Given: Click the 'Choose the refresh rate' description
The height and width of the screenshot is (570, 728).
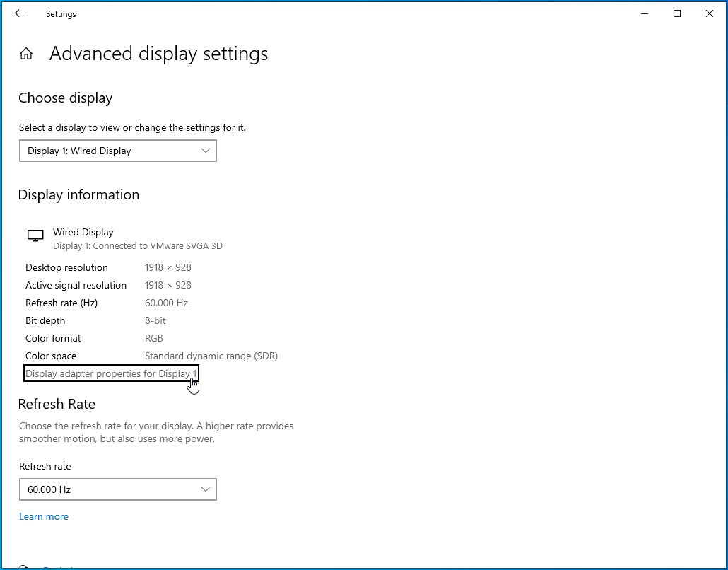Looking at the screenshot, I should coord(156,433).
